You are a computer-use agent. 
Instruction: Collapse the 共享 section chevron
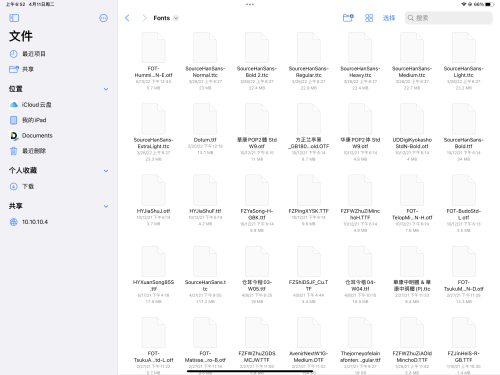click(106, 206)
